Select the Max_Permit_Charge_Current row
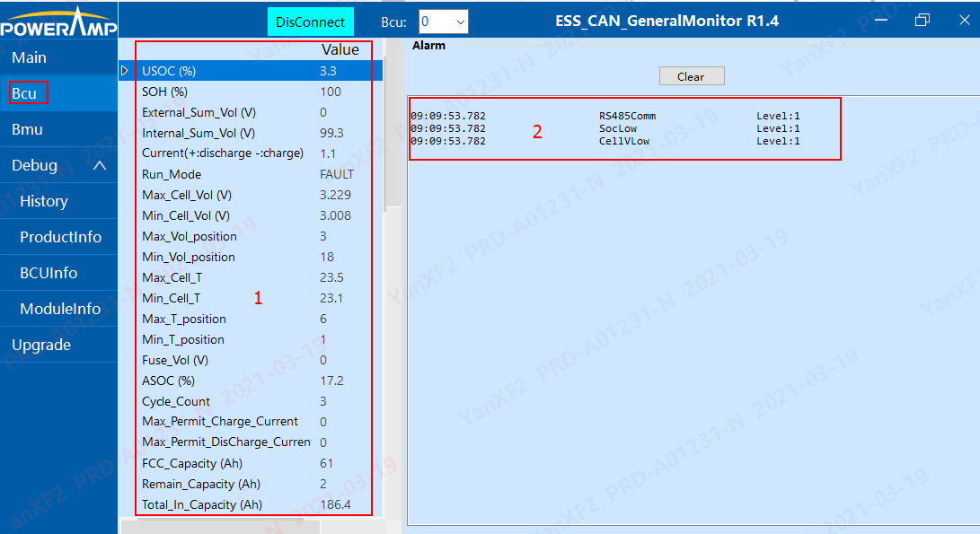This screenshot has width=980, height=534. 251,422
